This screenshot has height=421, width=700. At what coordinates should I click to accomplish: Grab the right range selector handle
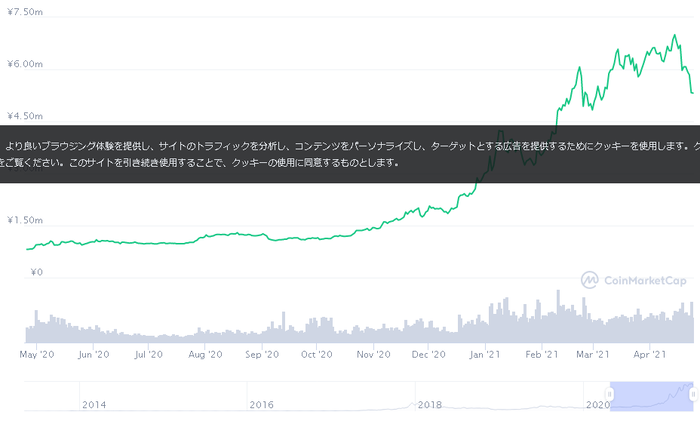[x=693, y=394]
